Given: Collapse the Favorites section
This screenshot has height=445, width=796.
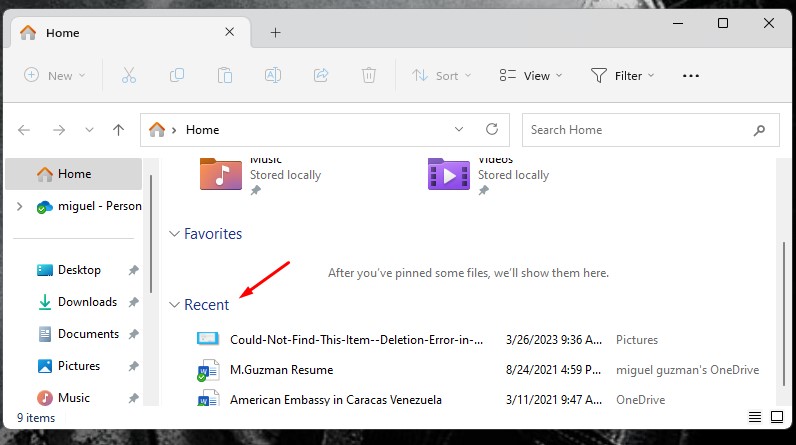Looking at the screenshot, I should pos(174,234).
